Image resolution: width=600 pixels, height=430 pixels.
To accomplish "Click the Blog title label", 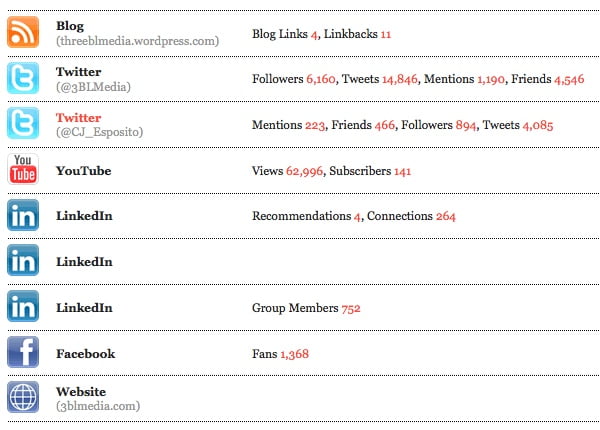I will coord(70,26).
